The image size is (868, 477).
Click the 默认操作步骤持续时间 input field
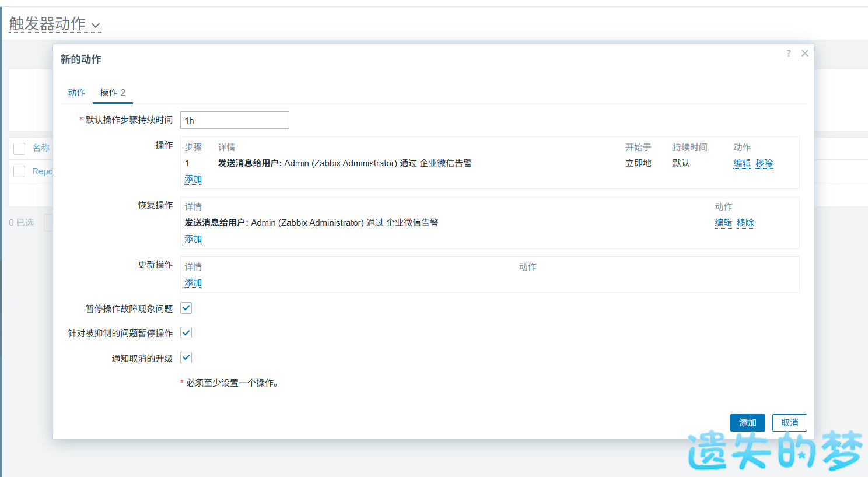pyautogui.click(x=235, y=120)
